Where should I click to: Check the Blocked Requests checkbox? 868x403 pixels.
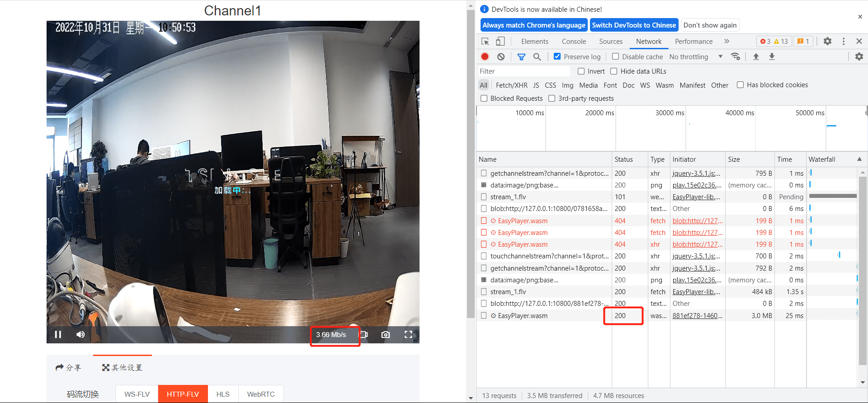(x=484, y=98)
